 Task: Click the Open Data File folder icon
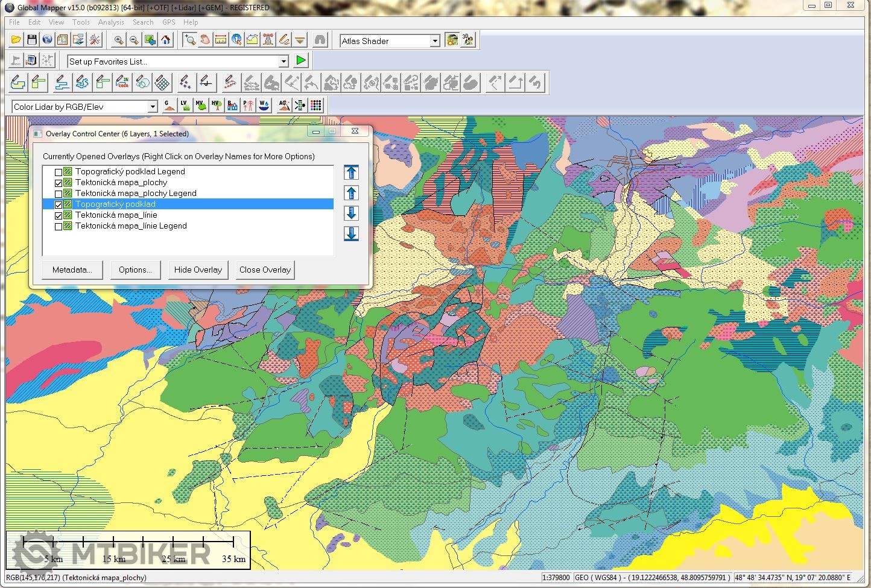click(x=16, y=40)
